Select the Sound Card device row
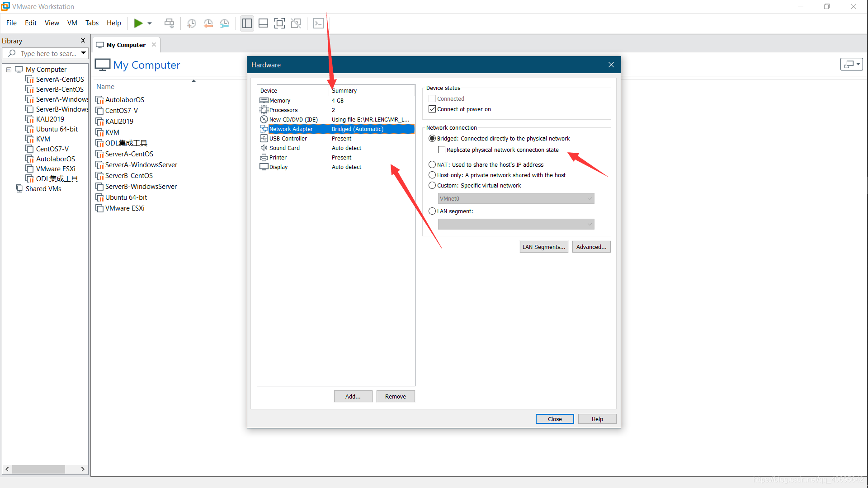 [335, 148]
